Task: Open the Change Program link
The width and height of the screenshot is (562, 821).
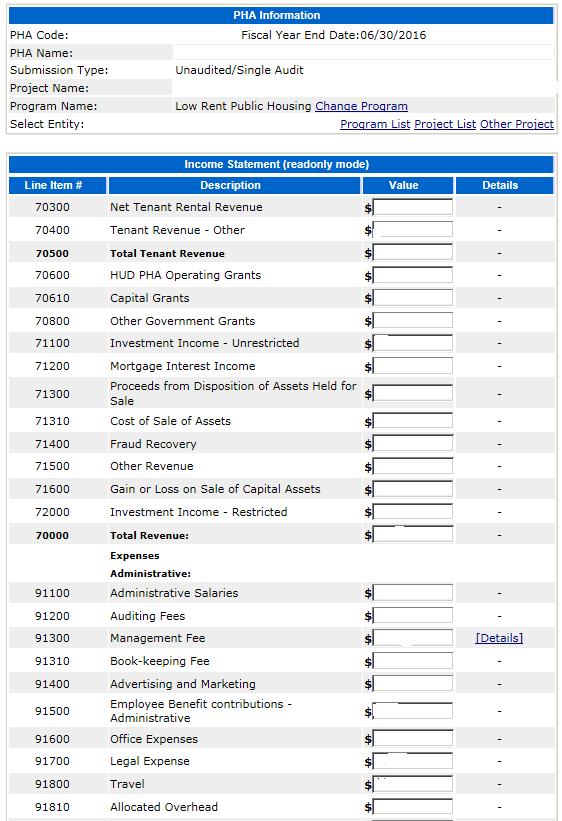Action: point(361,106)
